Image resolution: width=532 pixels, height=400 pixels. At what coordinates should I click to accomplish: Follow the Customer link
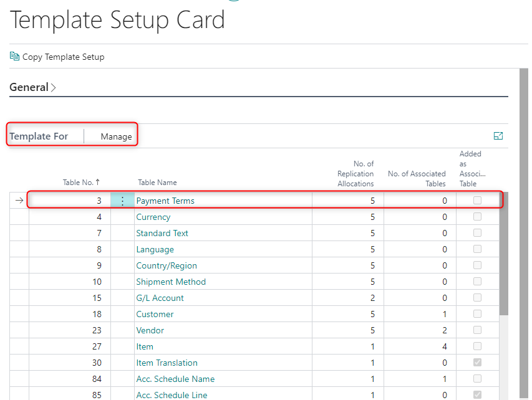coord(154,313)
